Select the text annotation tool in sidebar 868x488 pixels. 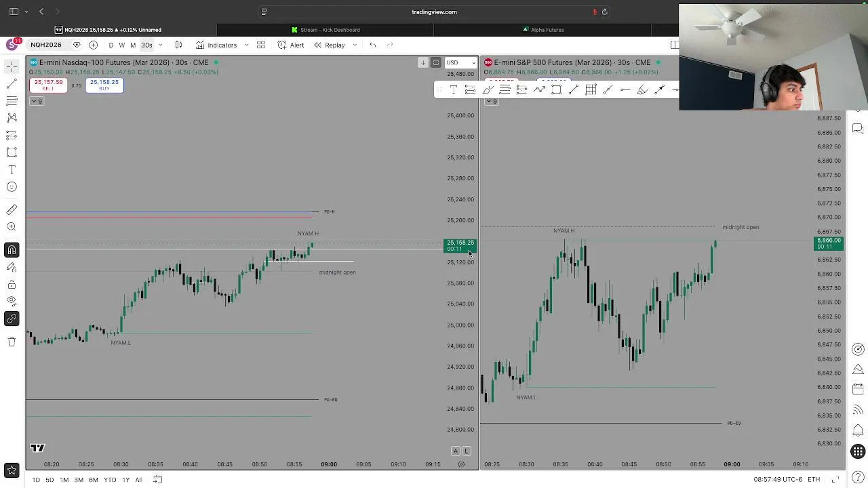click(x=12, y=169)
